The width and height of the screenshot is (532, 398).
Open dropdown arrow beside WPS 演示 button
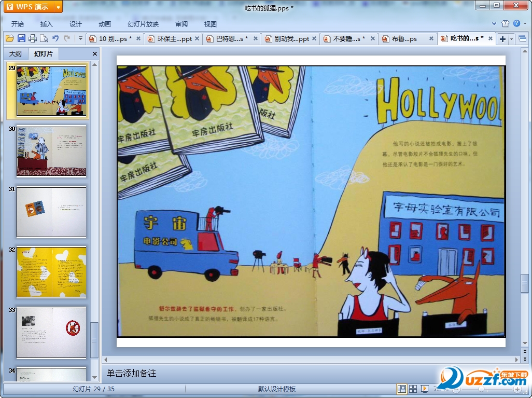(x=59, y=7)
